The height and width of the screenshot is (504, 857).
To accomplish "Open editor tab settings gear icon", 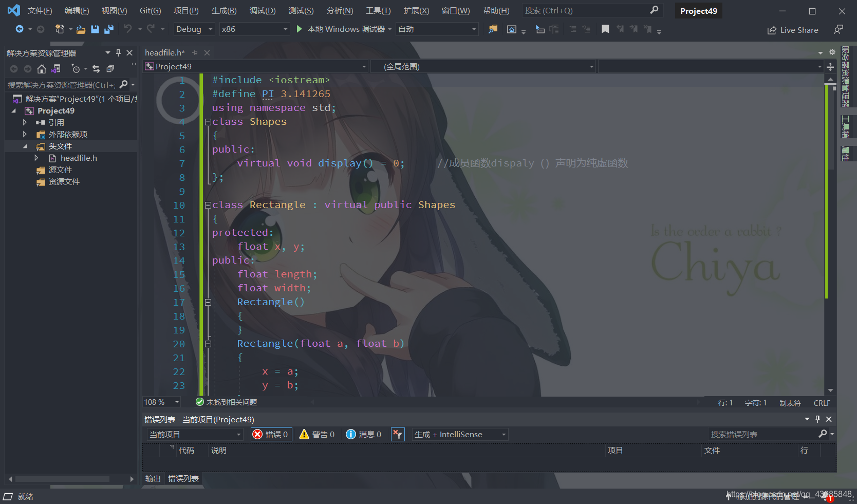I will (x=832, y=52).
